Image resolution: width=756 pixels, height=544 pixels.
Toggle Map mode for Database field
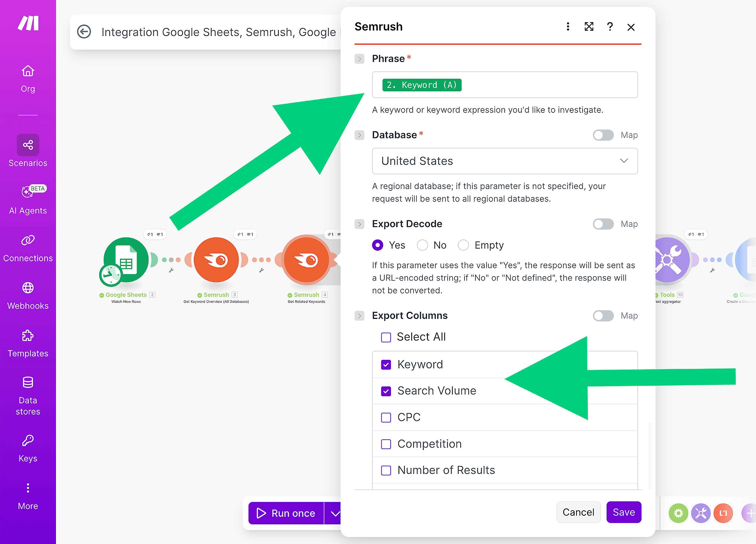(603, 135)
